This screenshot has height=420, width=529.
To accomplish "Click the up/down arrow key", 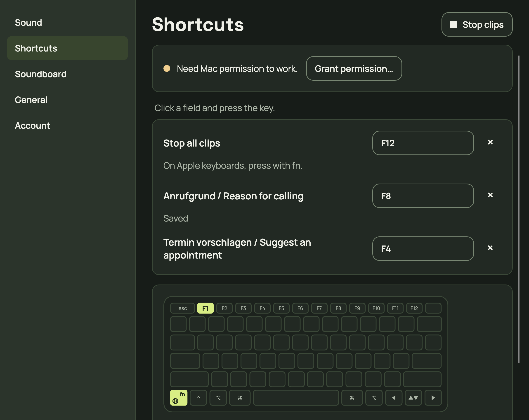I will tap(413, 398).
